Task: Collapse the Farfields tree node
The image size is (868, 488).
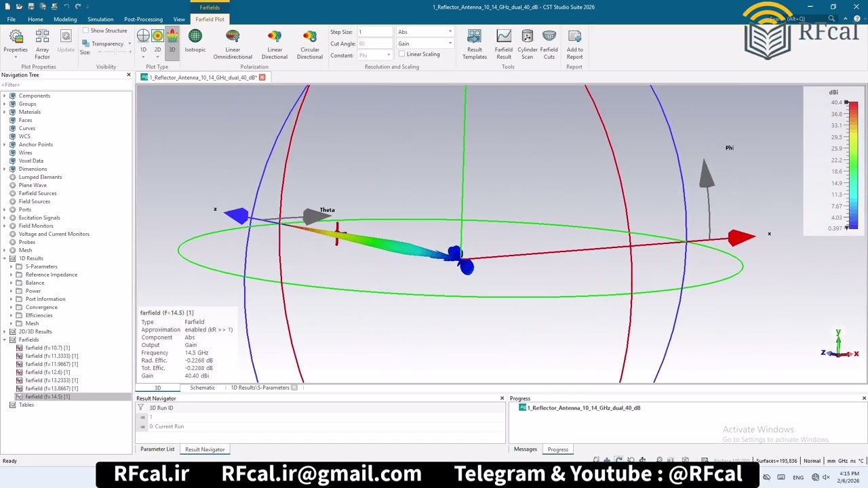Action: tap(4, 340)
